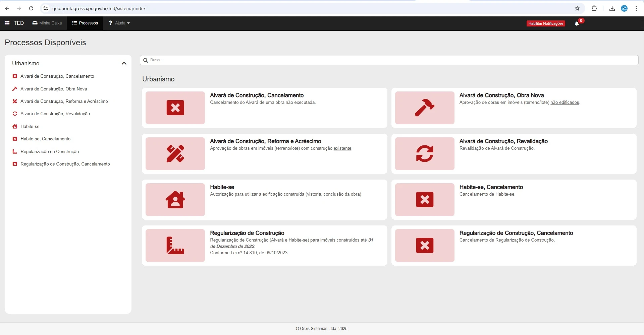Click the X icon on Alvará Cancelamento card
The height and width of the screenshot is (335, 644).
point(175,108)
